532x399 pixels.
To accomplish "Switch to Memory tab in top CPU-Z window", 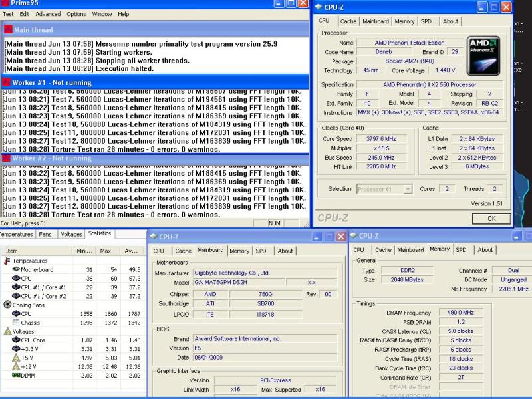I will pyautogui.click(x=404, y=21).
